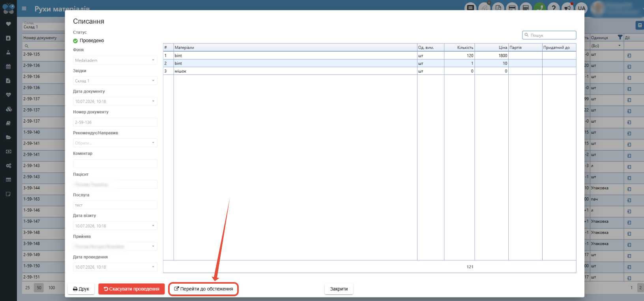Viewport: 644px width, 301px height.
Task: Click the filter funnel in the Одиниця column
Action: [620, 37]
